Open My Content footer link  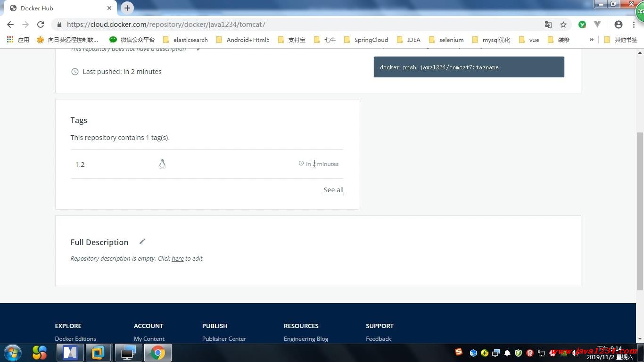[x=149, y=338]
